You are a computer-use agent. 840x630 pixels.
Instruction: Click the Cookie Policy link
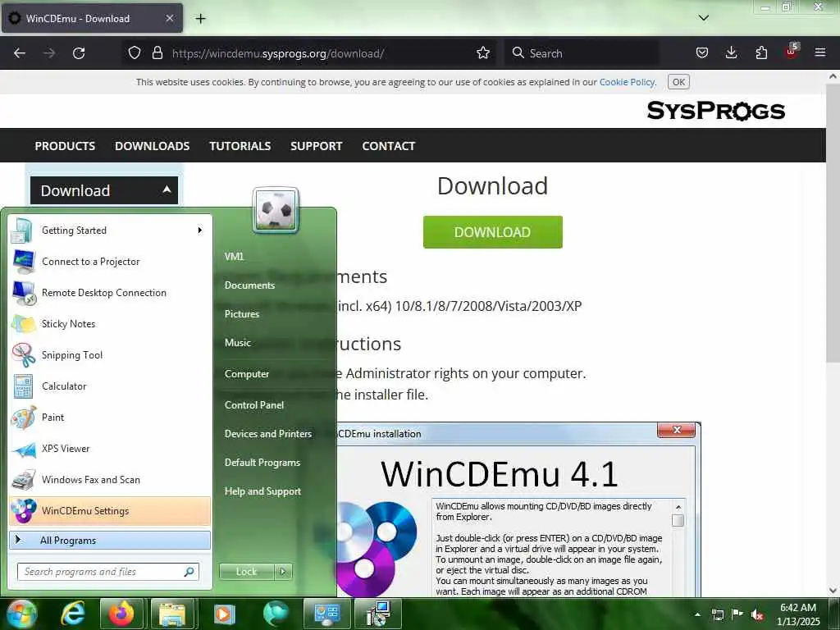[627, 82]
